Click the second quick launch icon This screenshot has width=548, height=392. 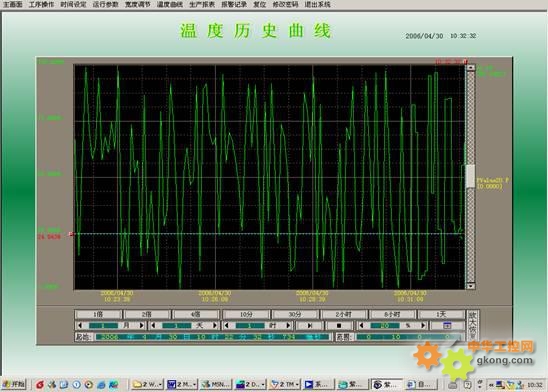[52, 385]
